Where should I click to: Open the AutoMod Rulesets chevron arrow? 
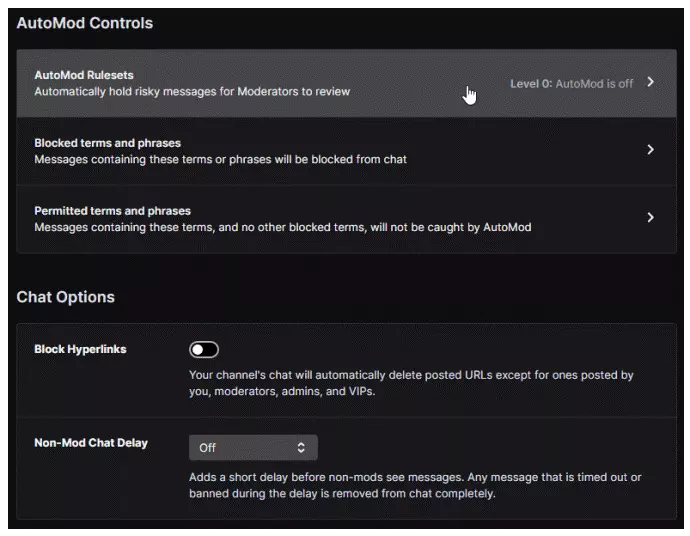point(650,82)
